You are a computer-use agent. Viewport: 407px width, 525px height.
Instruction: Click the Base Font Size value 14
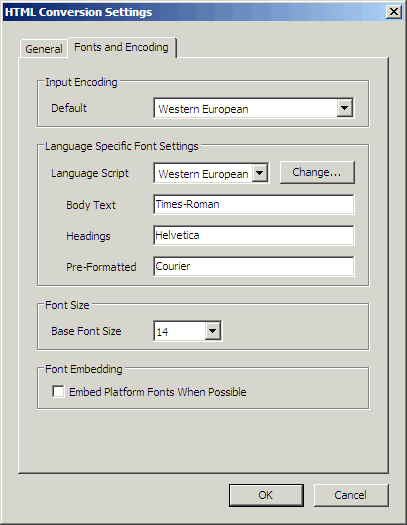click(162, 332)
